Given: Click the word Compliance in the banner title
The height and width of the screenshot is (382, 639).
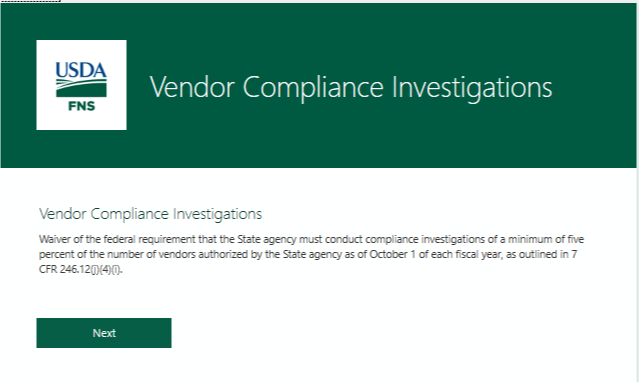Looking at the screenshot, I should coord(313,88).
